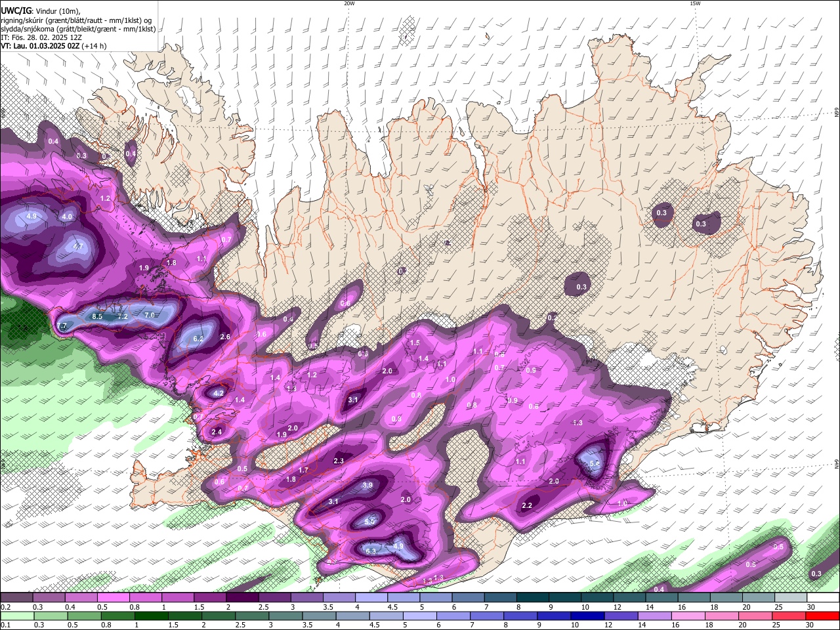840x630 pixels.
Task: Click the 3.9 precipitation value on the map
Action: [x=367, y=486]
